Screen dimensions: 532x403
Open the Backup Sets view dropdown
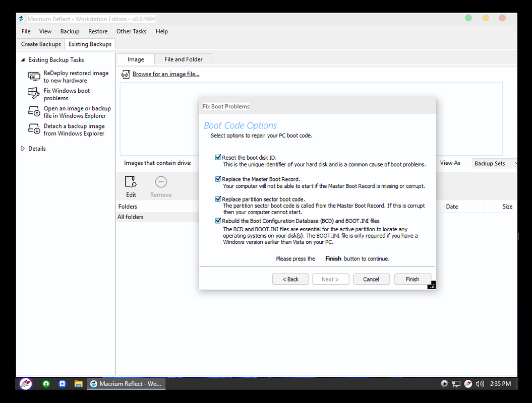(x=495, y=163)
